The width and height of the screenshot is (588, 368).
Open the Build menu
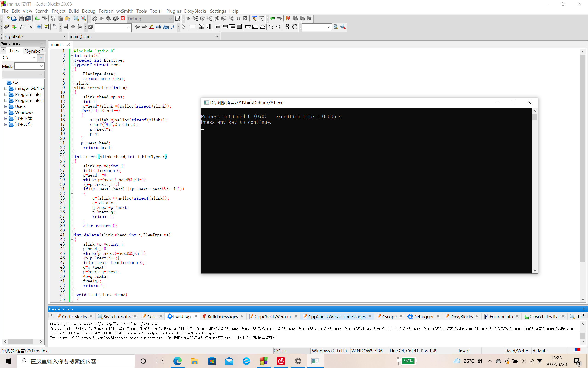tap(73, 11)
